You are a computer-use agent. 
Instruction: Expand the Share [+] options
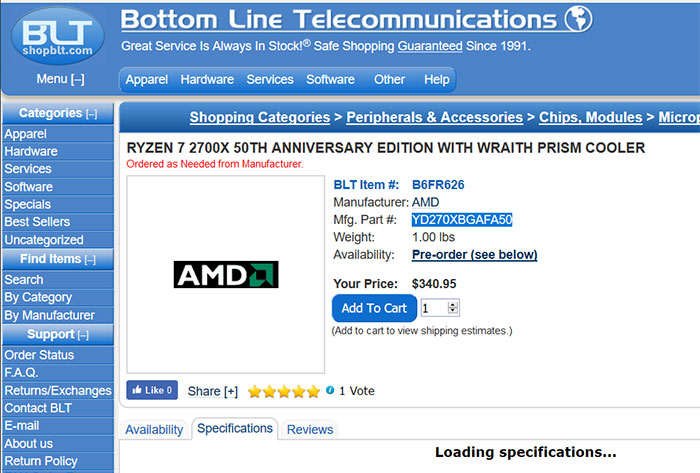click(x=212, y=391)
